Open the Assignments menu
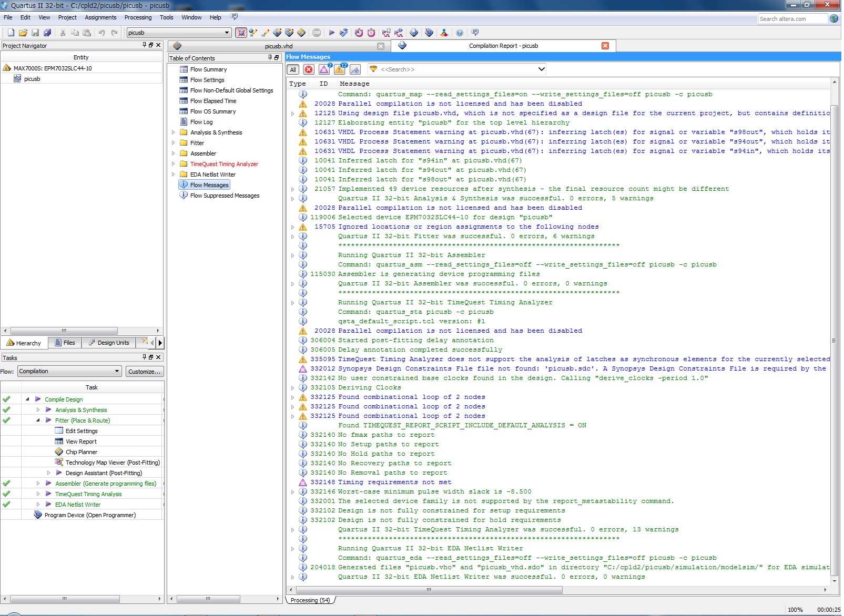This screenshot has width=844, height=616. pyautogui.click(x=100, y=17)
